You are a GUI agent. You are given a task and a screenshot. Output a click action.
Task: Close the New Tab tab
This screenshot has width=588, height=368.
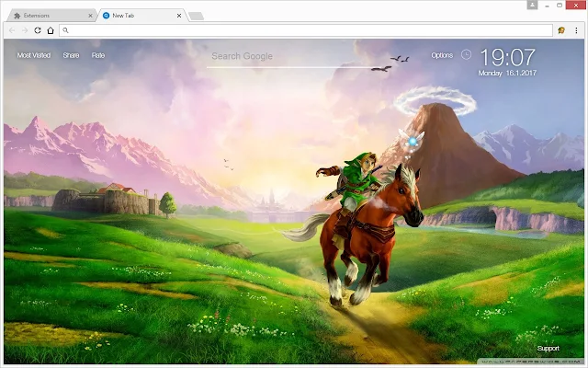[179, 16]
